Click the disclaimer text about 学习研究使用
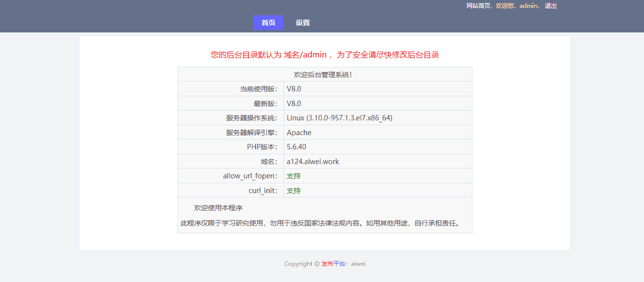The height and width of the screenshot is (282, 644). 320,223
